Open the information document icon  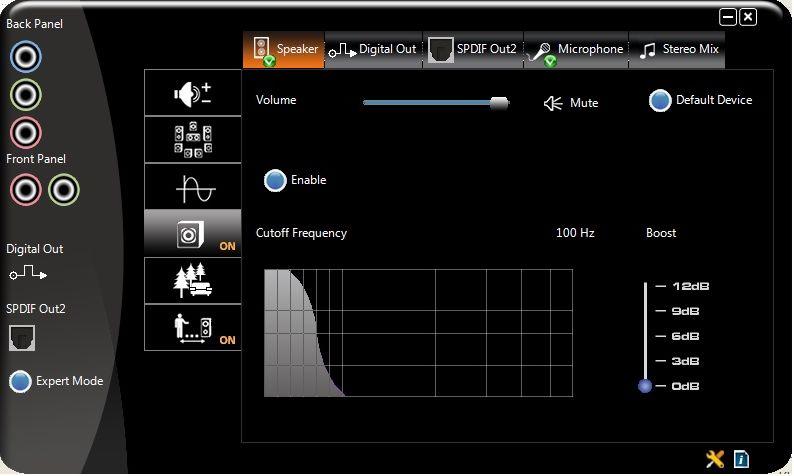741,459
